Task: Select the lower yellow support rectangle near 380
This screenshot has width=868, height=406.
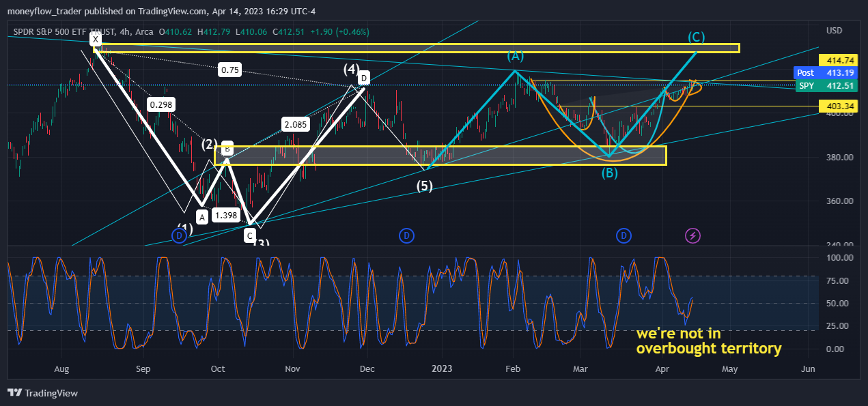Action: pos(440,155)
